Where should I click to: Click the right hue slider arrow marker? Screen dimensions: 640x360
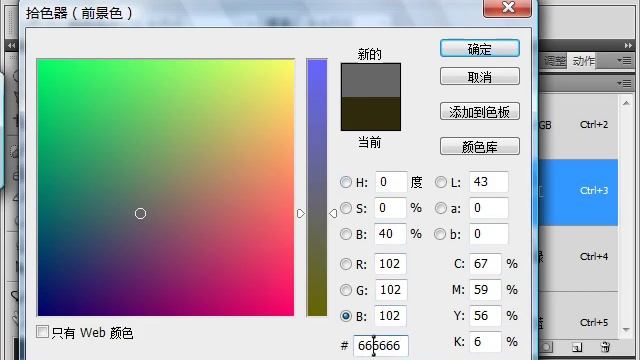333,213
